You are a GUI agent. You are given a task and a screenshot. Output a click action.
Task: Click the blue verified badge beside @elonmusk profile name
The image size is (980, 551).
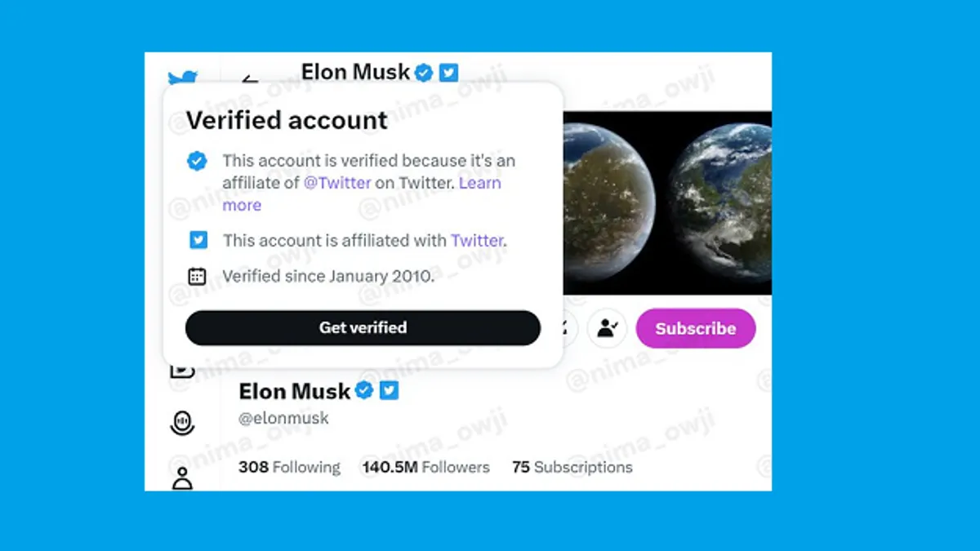pyautogui.click(x=364, y=391)
